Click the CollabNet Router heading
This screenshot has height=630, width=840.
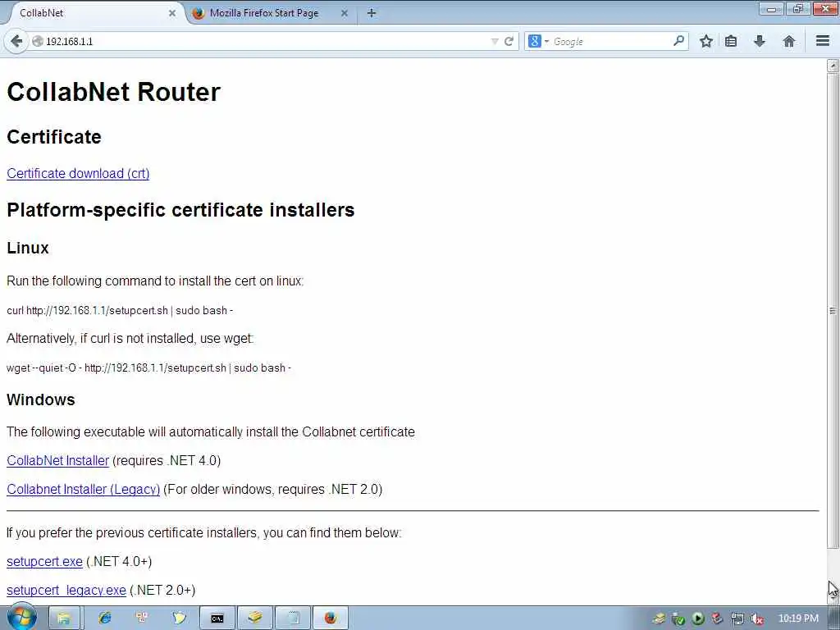click(x=113, y=92)
